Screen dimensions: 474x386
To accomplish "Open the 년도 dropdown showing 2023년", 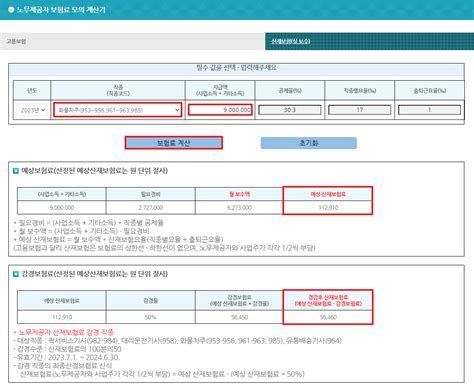I will [32, 110].
